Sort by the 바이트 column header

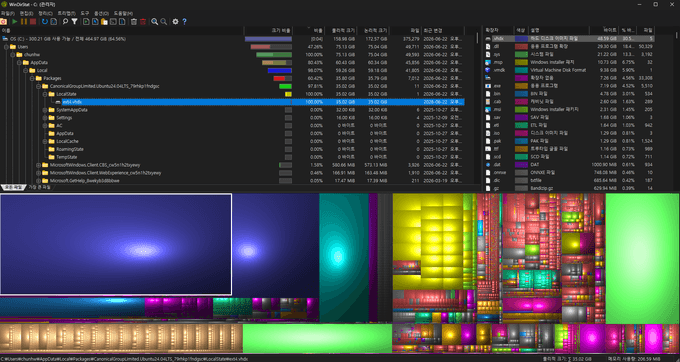tap(604, 30)
